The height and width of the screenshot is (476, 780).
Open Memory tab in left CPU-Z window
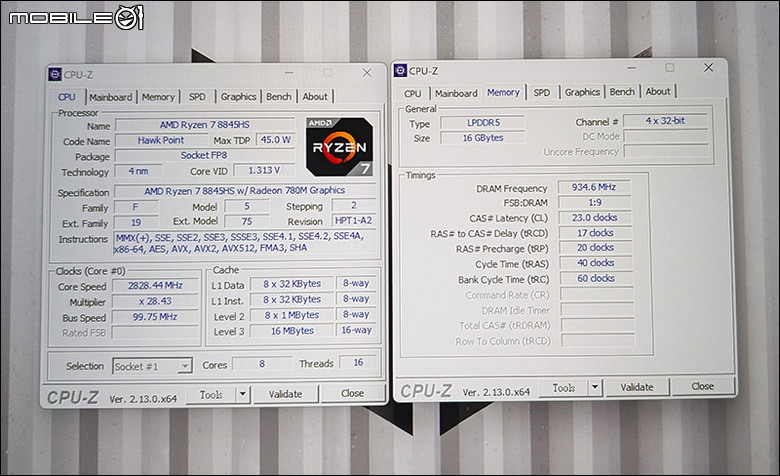tap(158, 97)
